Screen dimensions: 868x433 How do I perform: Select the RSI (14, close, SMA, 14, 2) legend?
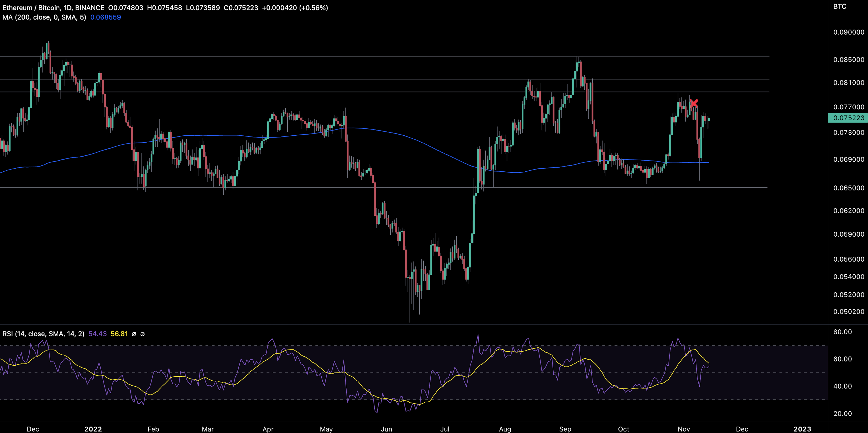pos(44,334)
